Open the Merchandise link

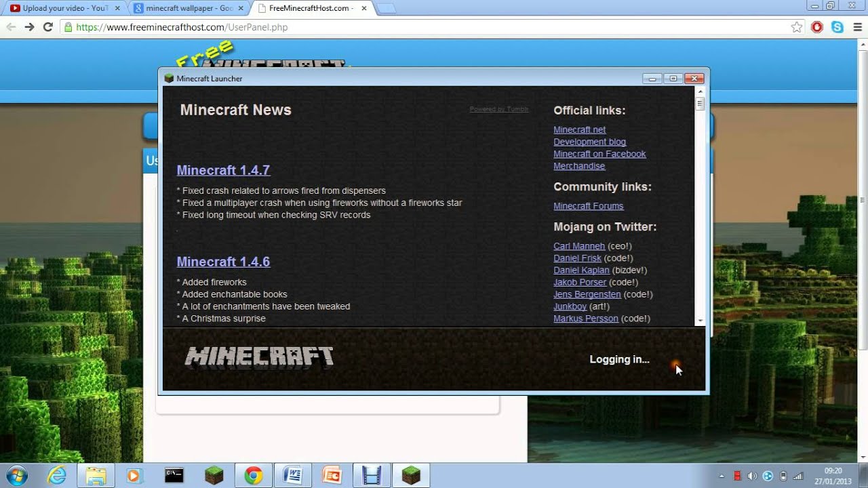click(579, 166)
